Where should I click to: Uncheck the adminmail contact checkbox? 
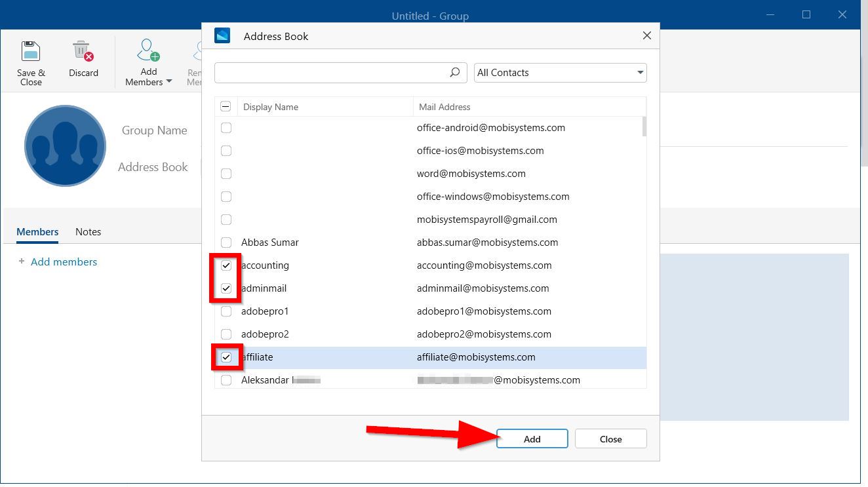point(226,288)
